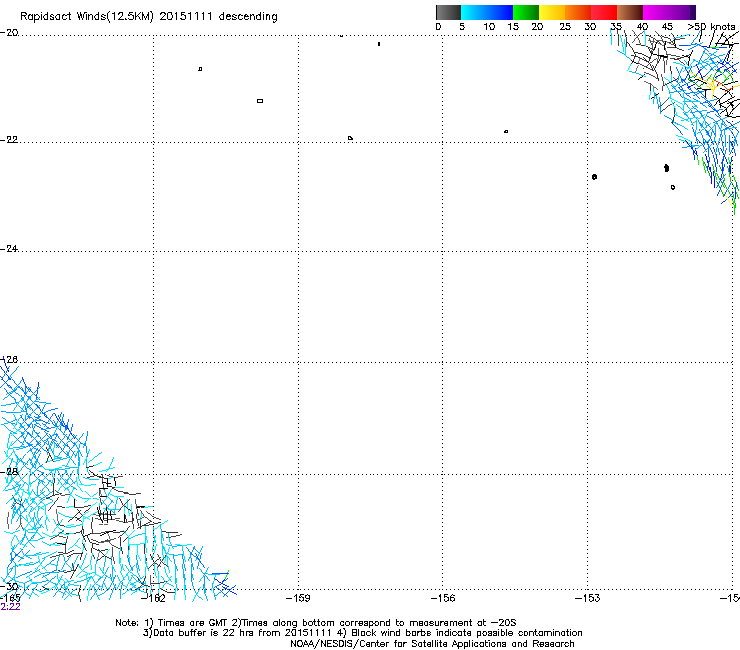Screen dimensions: 740x650
Task: Click the -162 longitude axis label
Action: point(154,598)
